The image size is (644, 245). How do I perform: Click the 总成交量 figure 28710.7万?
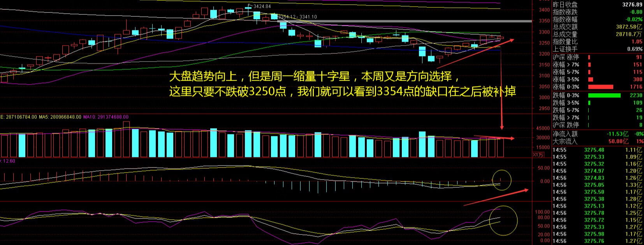coord(629,34)
